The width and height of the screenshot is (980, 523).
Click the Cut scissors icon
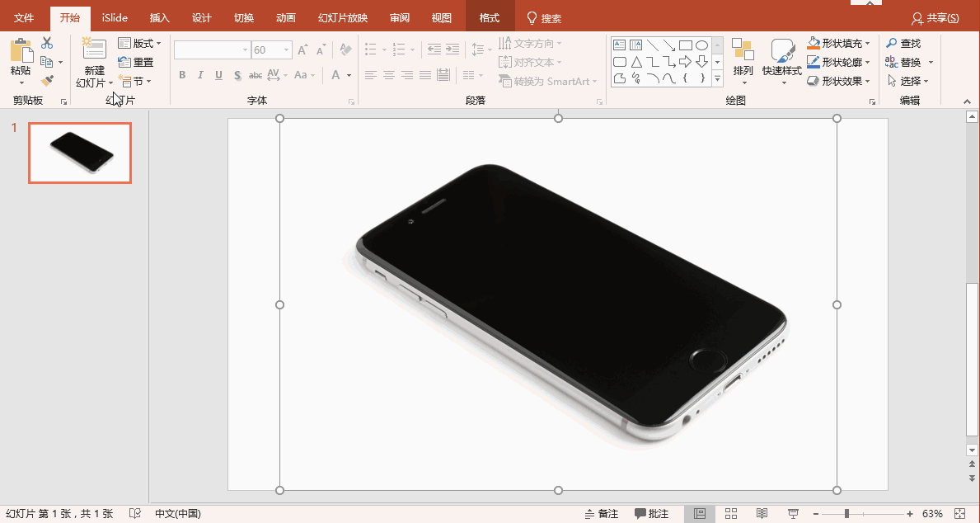[x=47, y=43]
